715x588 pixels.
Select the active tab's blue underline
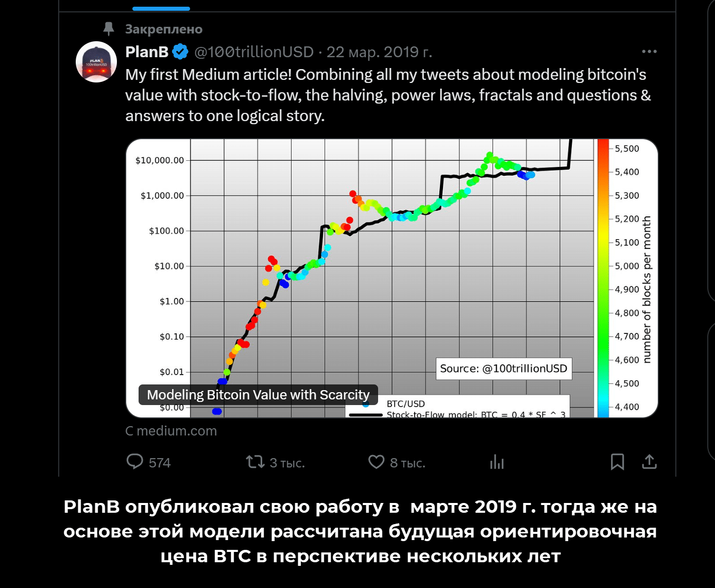[x=161, y=9]
